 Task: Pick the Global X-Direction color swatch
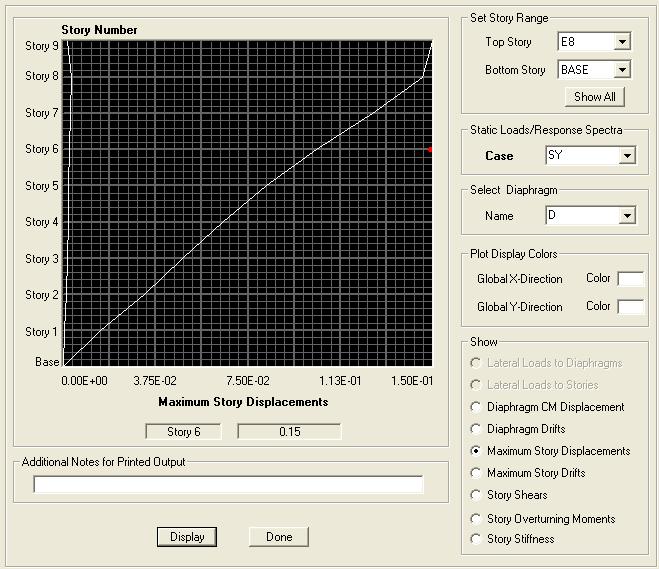[630, 279]
